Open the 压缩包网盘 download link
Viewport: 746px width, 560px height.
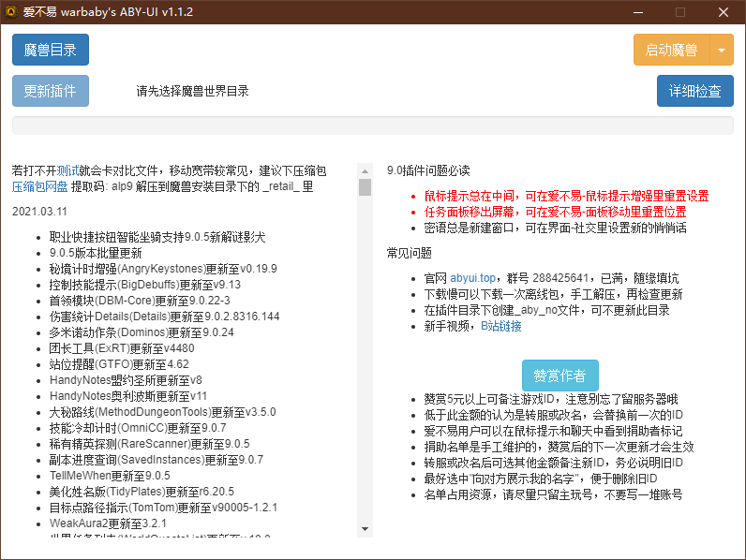tap(39, 186)
